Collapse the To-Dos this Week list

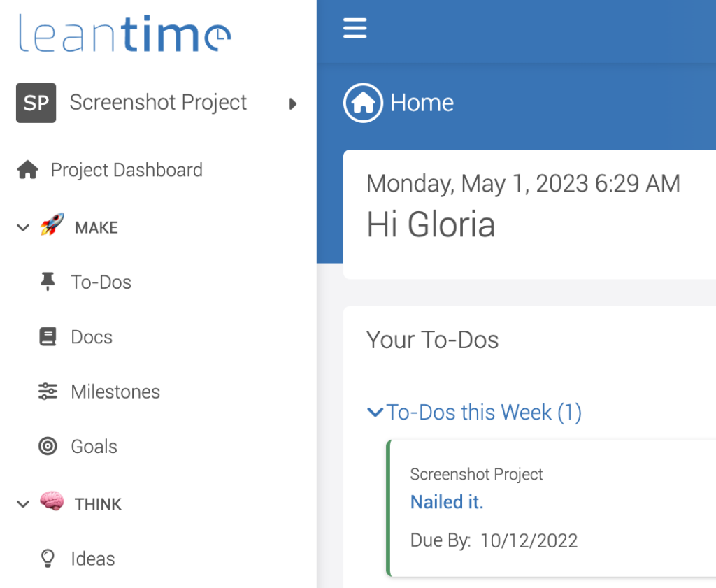pos(375,413)
